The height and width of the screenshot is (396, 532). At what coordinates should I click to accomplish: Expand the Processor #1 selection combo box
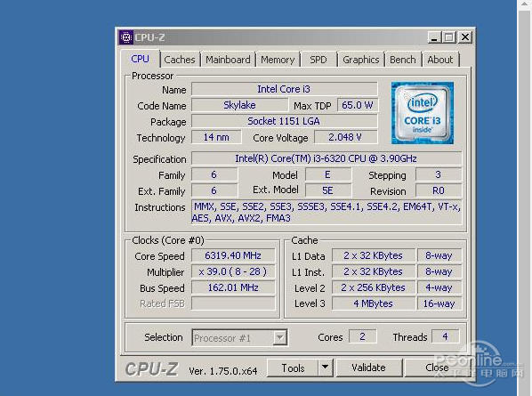(280, 337)
